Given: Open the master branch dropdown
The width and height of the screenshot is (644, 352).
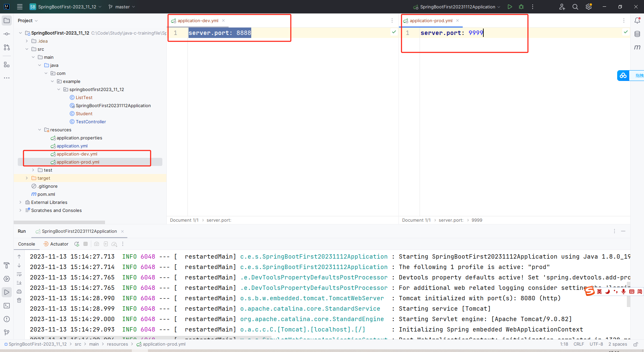Looking at the screenshot, I should tap(122, 7).
